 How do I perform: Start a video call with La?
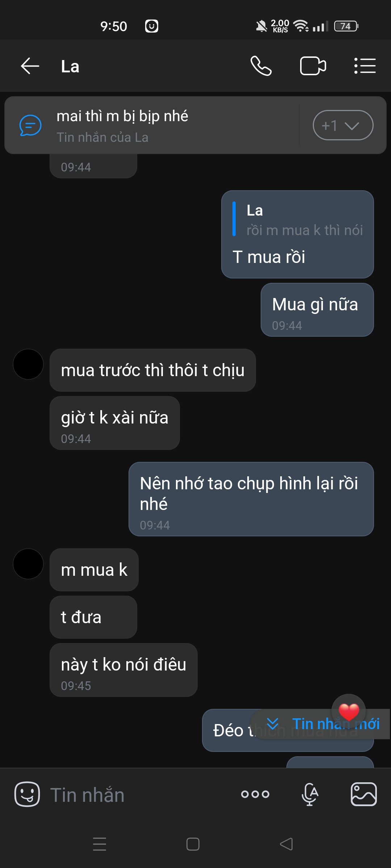coord(313,66)
